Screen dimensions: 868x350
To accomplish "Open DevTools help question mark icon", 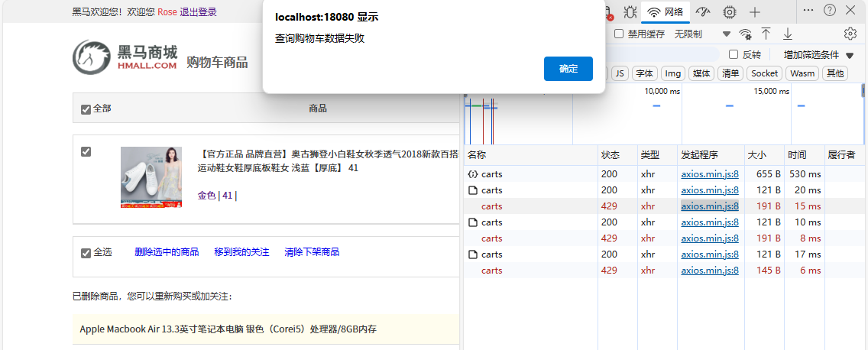I will pyautogui.click(x=830, y=10).
